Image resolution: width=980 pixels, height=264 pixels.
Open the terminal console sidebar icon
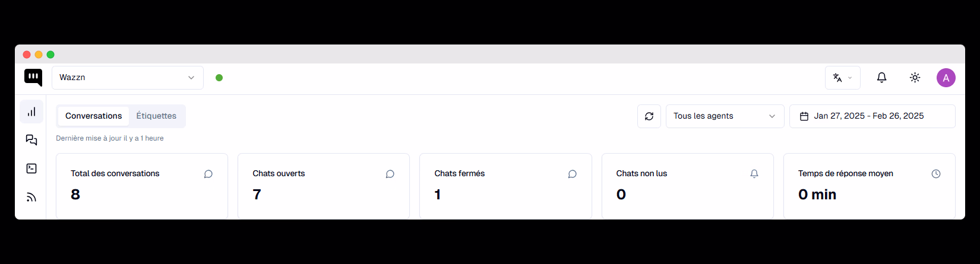coord(31,168)
